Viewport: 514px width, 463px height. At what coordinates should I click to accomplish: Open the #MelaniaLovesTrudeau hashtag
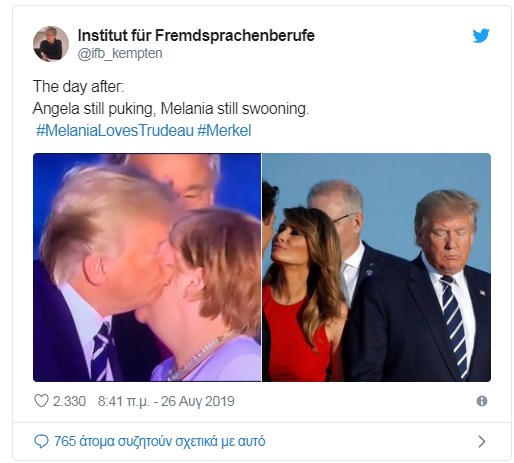point(115,130)
